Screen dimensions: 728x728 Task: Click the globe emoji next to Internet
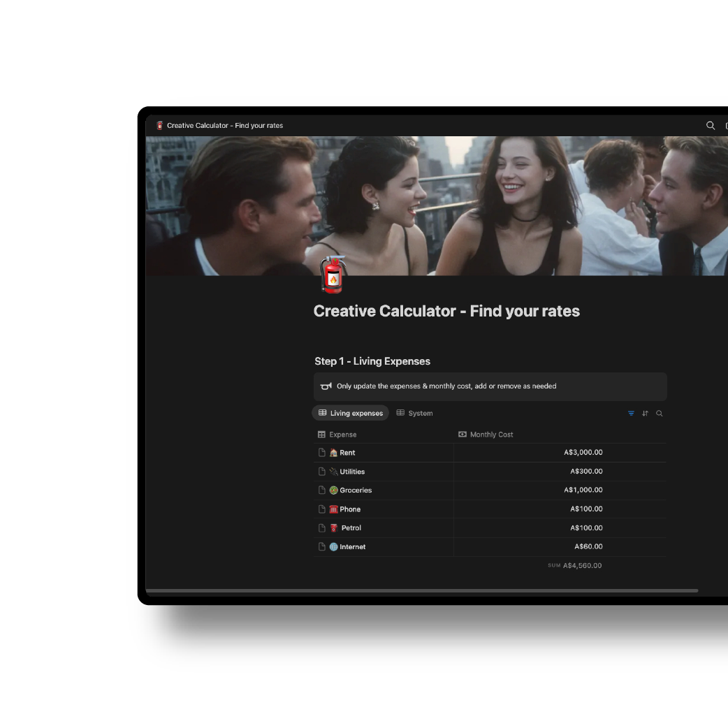333,546
